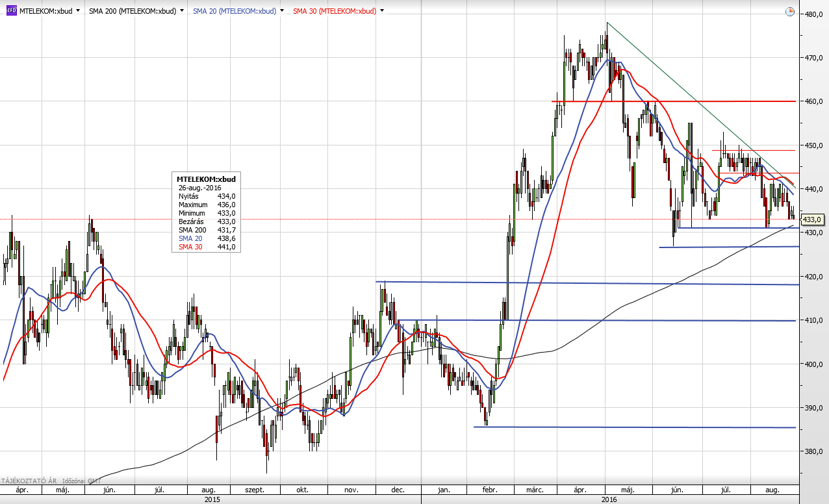Viewport: 829px width, 504px height.
Task: Click the Maximum 436,0 row
Action: pos(206,205)
